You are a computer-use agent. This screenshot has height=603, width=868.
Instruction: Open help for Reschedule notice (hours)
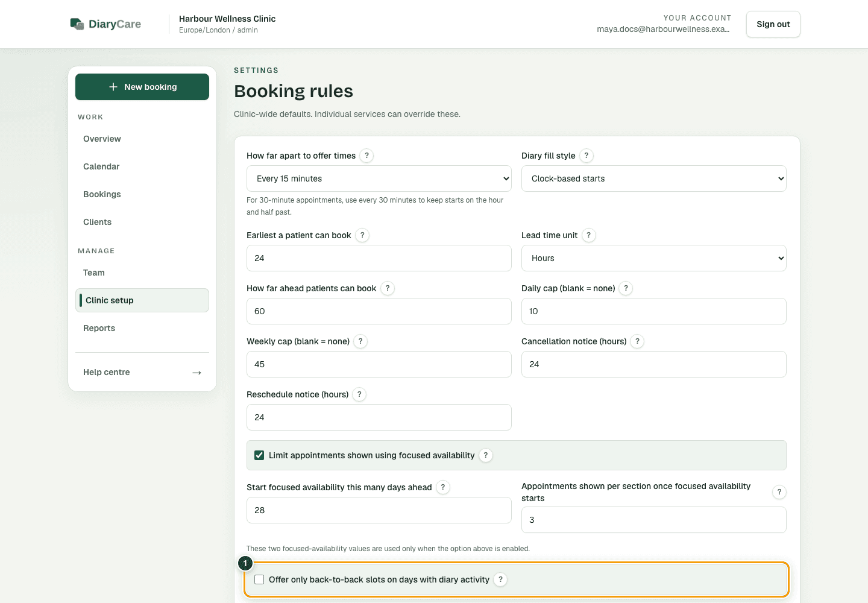[359, 394]
